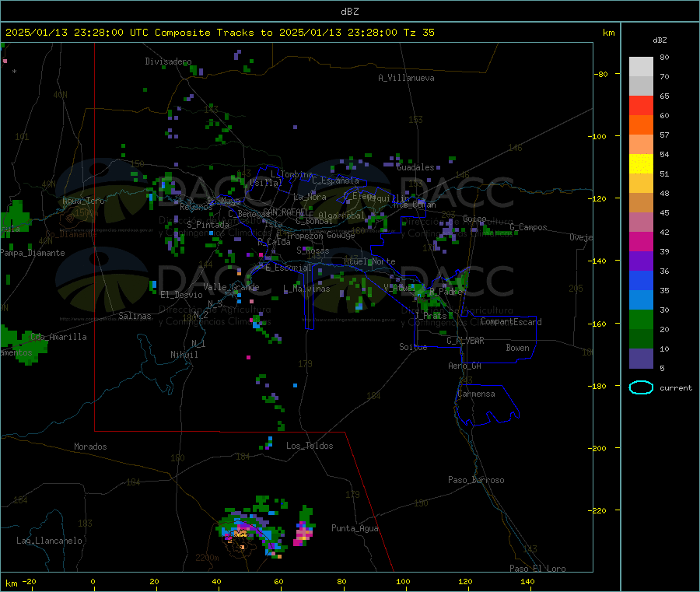Screen dimensions: 700x592
Task: Click the Salinas map label
Action: 135,316
